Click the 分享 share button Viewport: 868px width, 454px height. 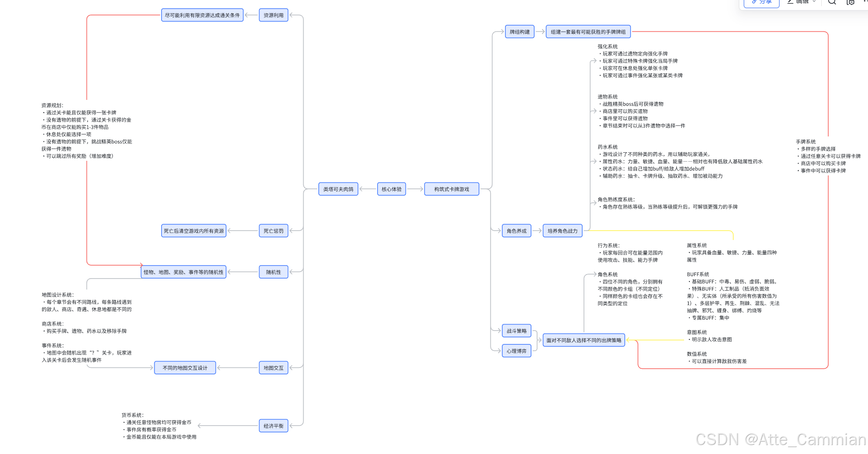coord(761,2)
